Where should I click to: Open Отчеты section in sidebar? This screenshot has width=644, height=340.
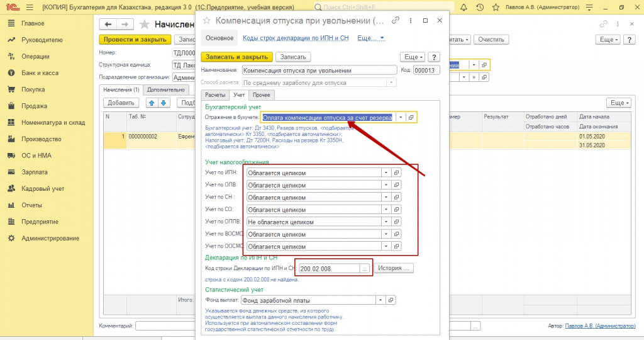pyautogui.click(x=31, y=205)
